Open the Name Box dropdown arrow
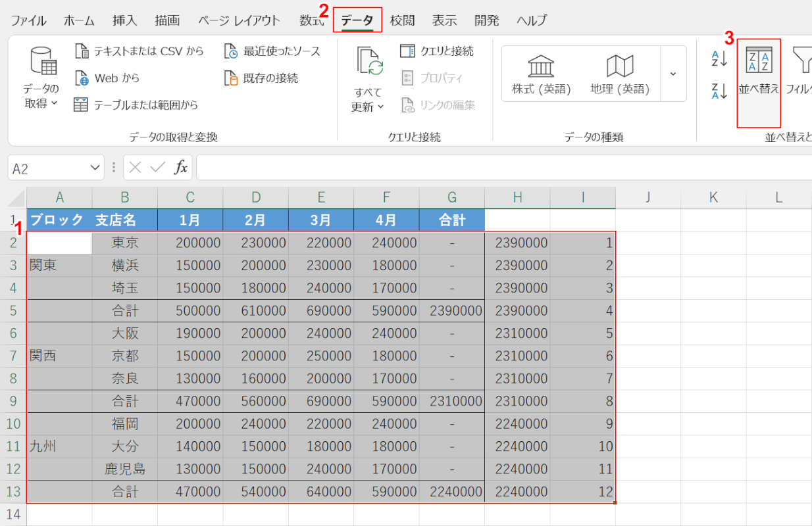This screenshot has width=812, height=526. point(94,168)
